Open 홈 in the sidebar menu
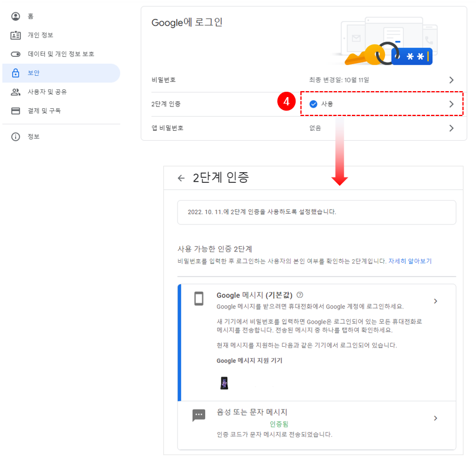Screen dimensions: 476x464 [61, 16]
